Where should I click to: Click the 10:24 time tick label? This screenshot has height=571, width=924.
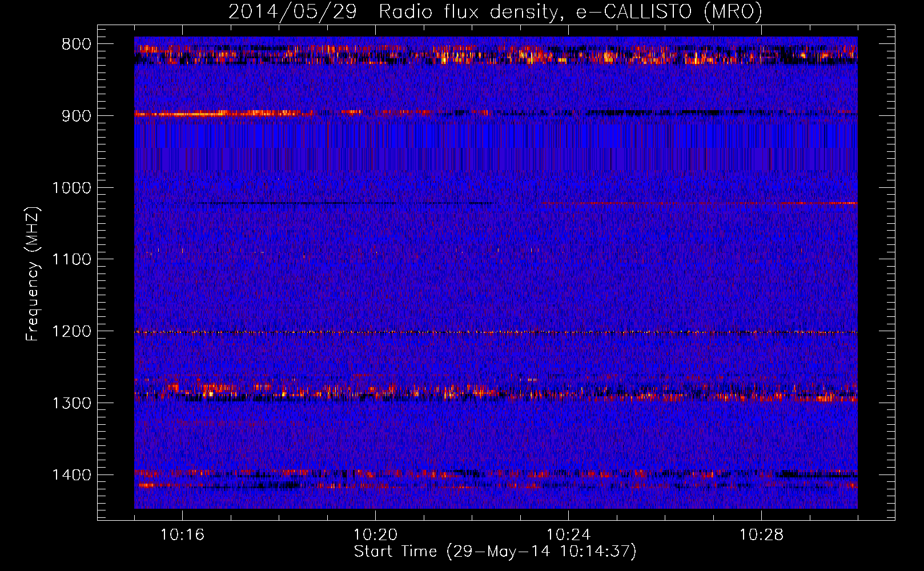tap(568, 535)
